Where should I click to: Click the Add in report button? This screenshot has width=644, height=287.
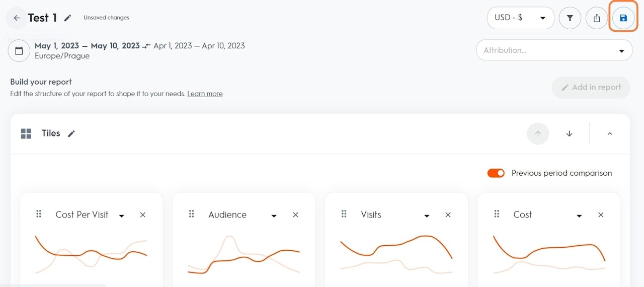click(x=591, y=87)
